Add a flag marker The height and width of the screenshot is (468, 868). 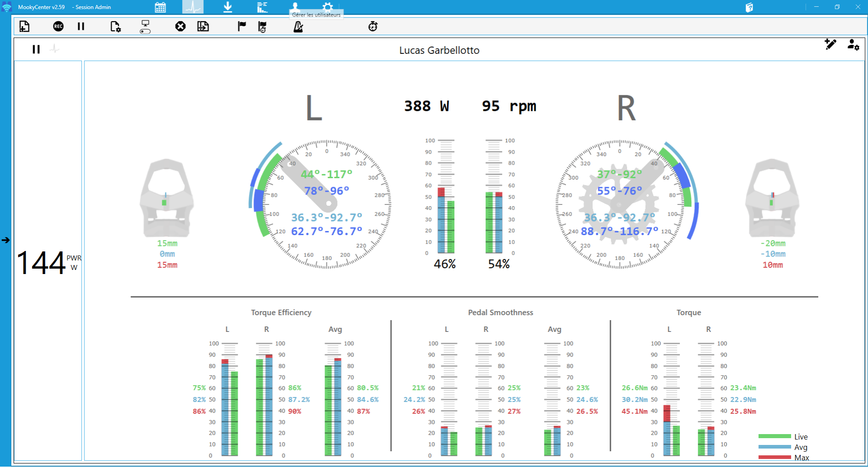click(x=242, y=27)
